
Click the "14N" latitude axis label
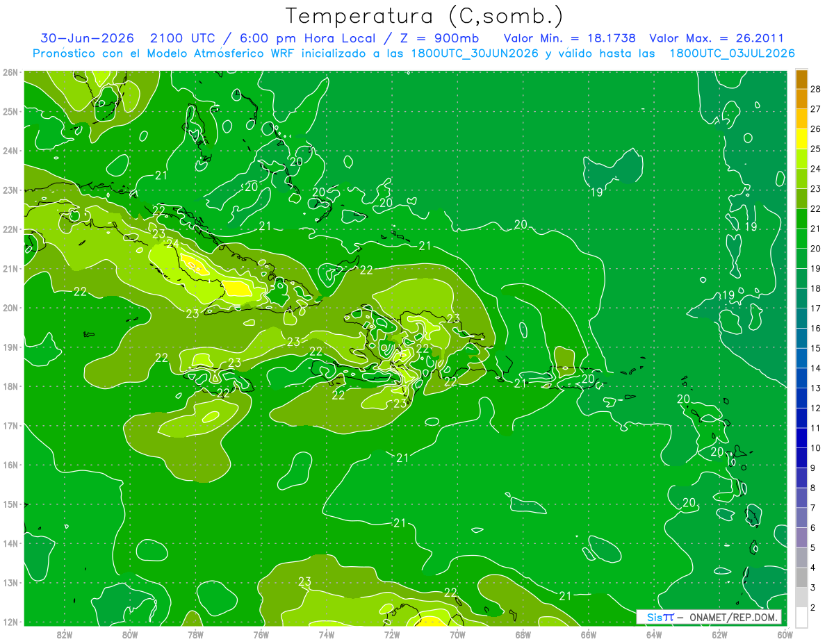(10, 544)
